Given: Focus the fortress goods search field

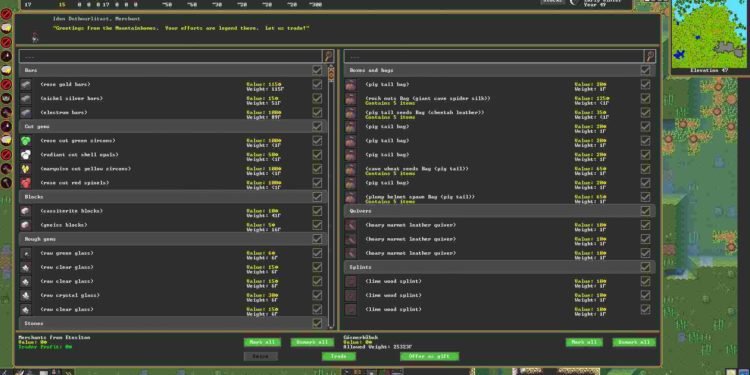Looking at the screenshot, I should (494, 56).
